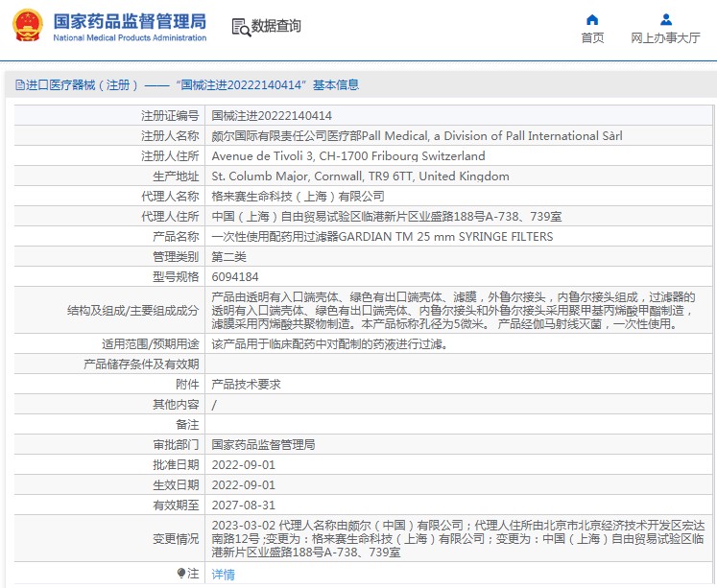Click the lightbulb icon beside 注
This screenshot has width=717, height=588.
[181, 573]
